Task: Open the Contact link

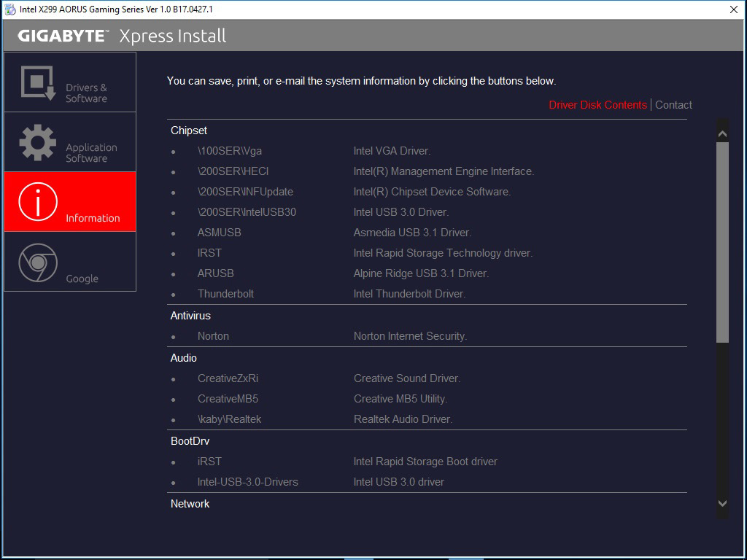Action: coord(673,105)
